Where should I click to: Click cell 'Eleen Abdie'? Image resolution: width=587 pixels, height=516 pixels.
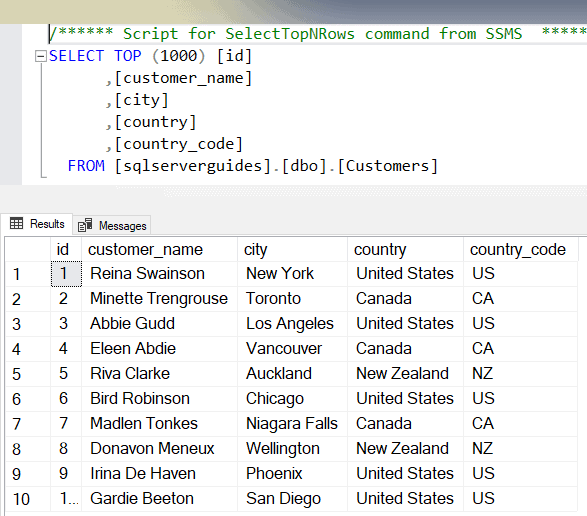[159, 349]
